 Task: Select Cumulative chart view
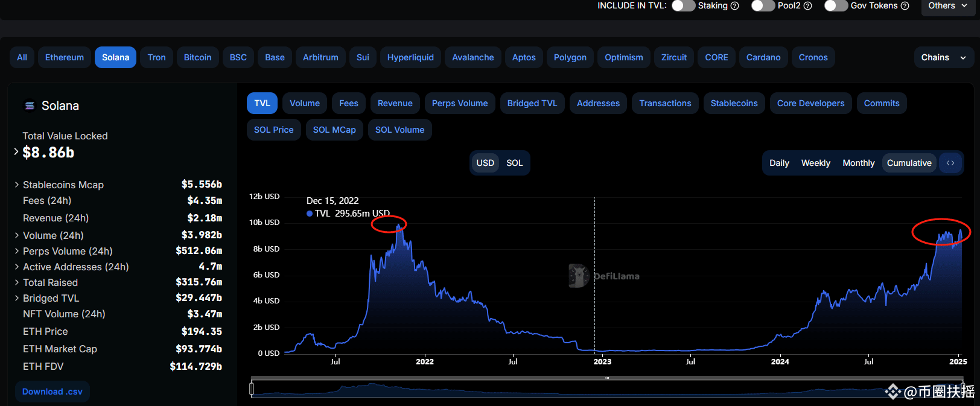coord(909,163)
